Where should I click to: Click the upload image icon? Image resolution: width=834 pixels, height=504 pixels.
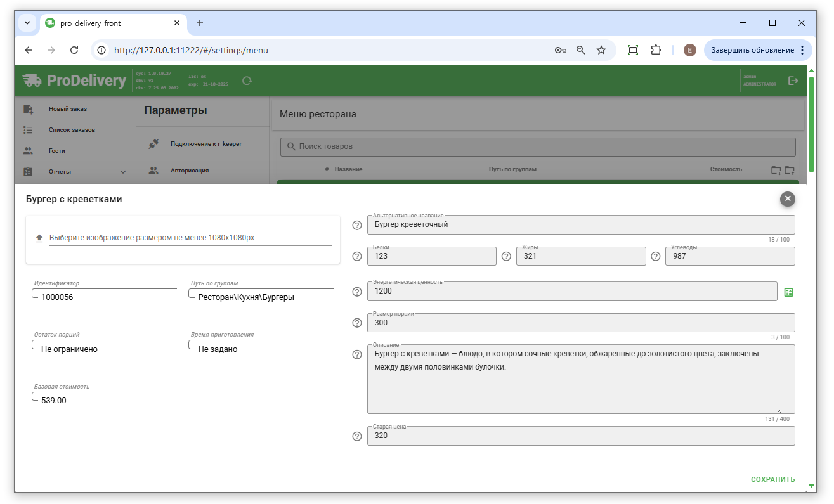click(x=39, y=238)
